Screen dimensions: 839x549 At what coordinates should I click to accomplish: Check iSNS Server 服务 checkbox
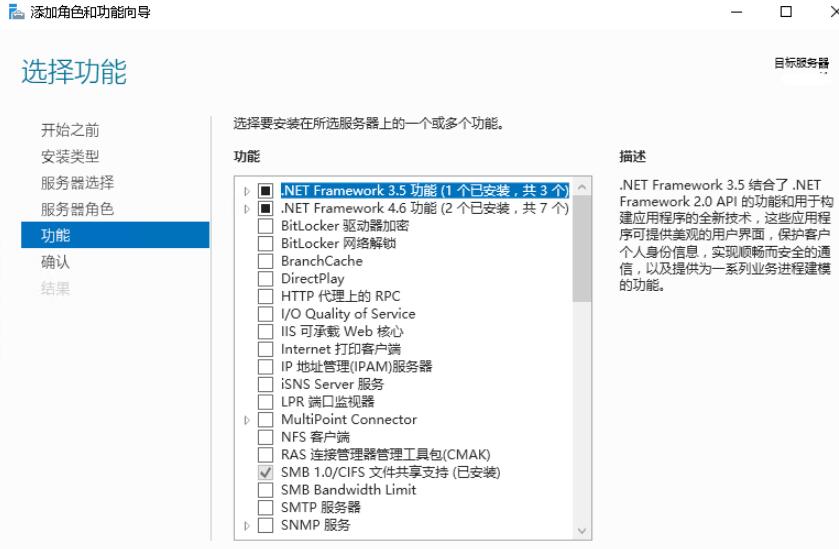point(265,385)
